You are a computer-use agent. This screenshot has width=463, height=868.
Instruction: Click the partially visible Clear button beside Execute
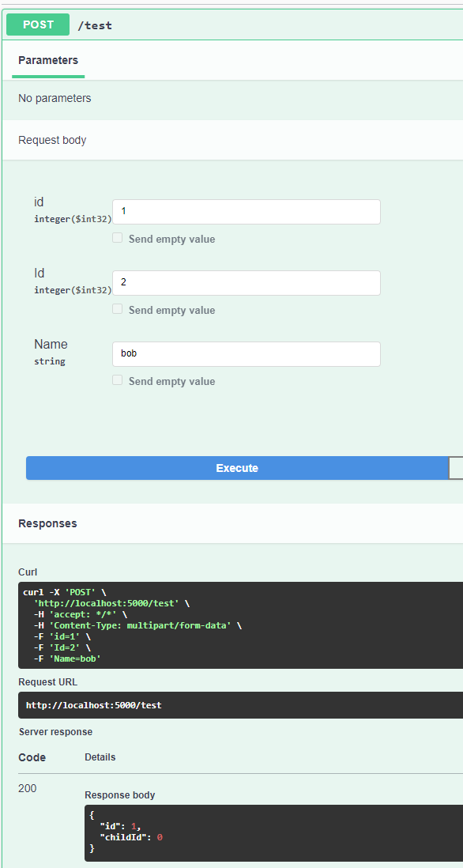click(x=458, y=468)
